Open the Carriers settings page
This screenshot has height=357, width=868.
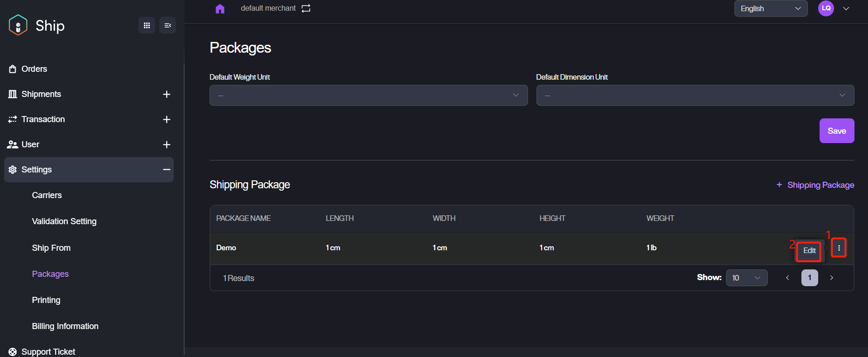47,195
